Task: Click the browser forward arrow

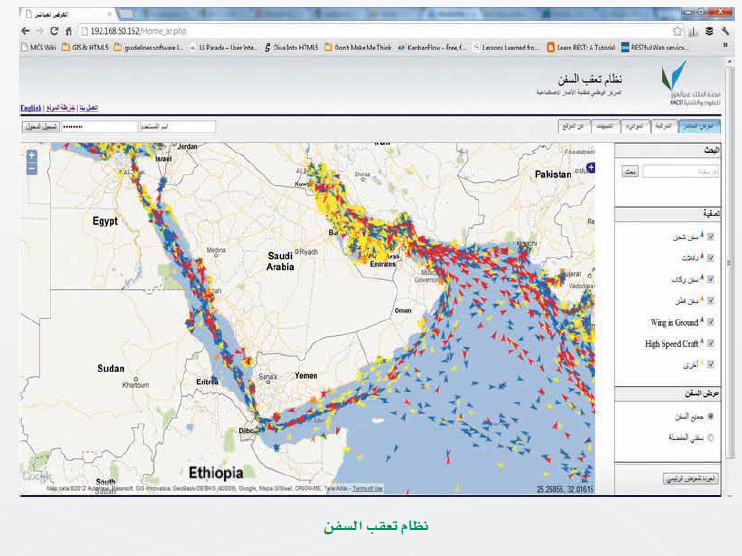Action: [40, 31]
